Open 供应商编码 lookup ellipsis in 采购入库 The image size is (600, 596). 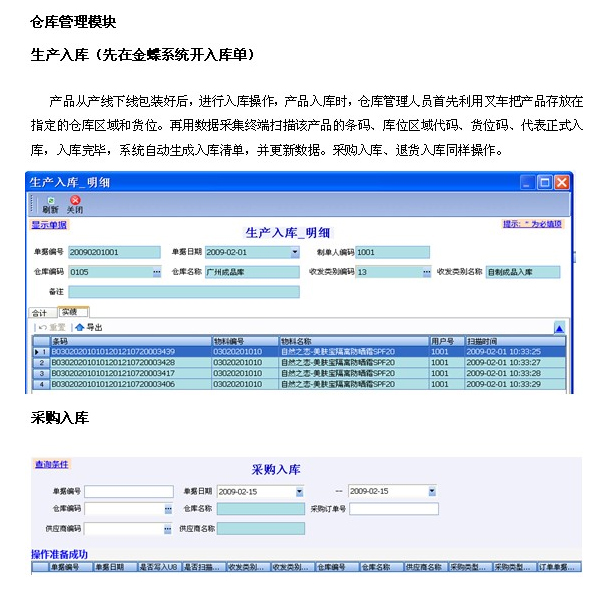point(168,528)
